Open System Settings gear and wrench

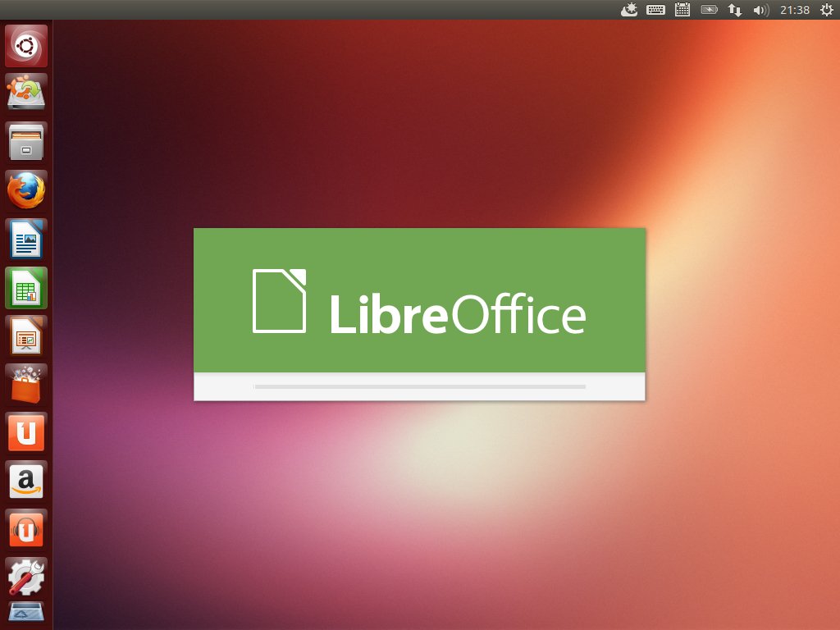point(26,577)
